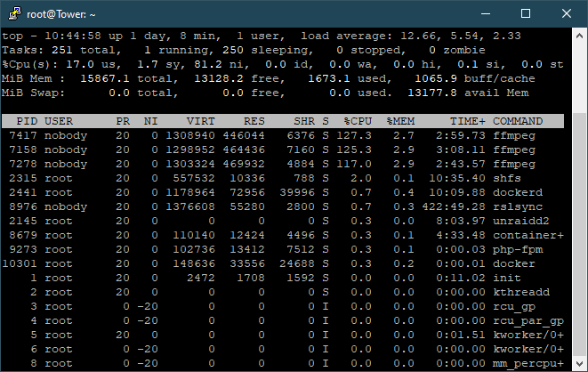
Task: Click PID 7278 in the process list
Action: click(23, 164)
